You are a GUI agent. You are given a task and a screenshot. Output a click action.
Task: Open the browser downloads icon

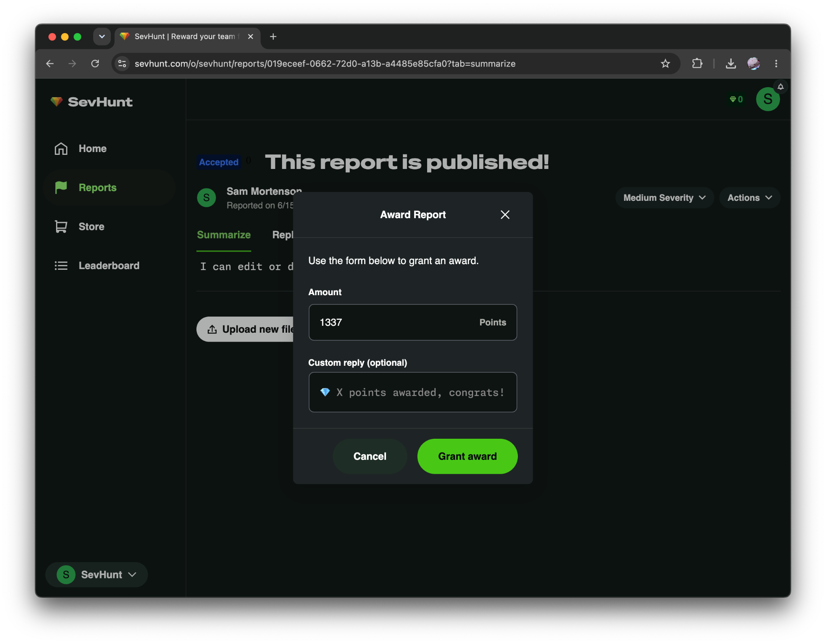tap(731, 63)
